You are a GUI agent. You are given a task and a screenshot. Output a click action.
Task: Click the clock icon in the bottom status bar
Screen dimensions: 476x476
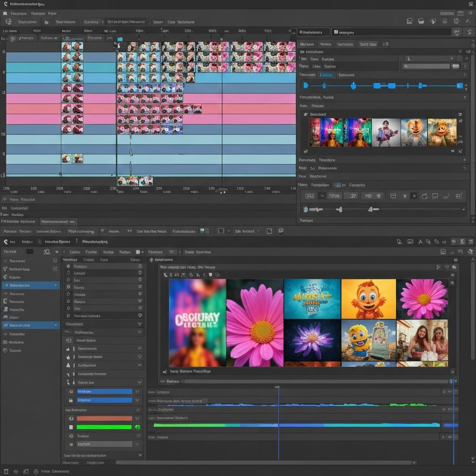[x=35, y=471]
